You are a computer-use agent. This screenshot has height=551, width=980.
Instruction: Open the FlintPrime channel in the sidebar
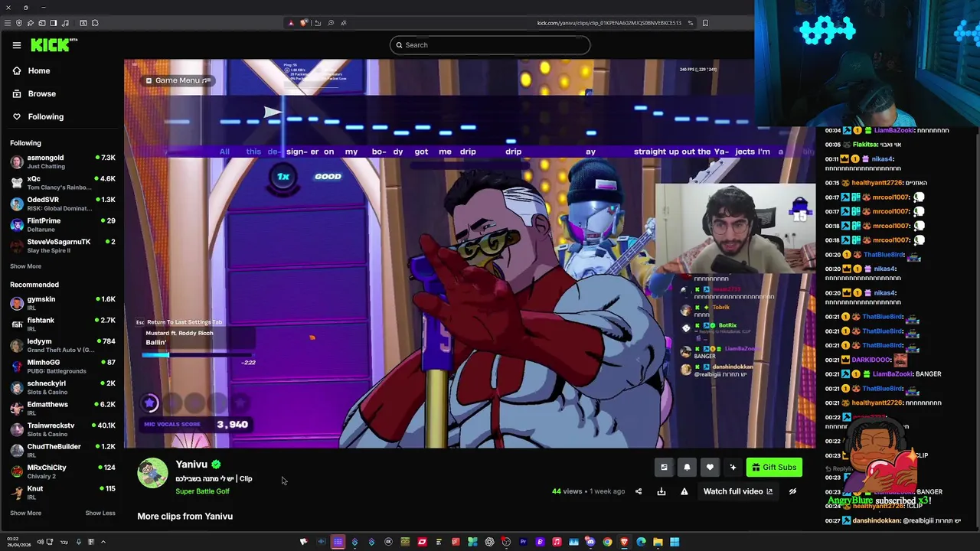click(x=61, y=224)
